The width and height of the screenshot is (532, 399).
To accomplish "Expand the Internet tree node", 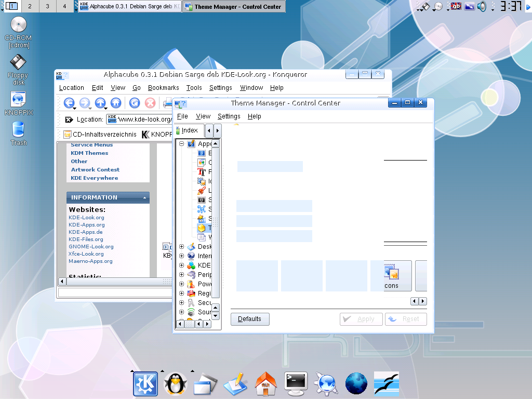I will (181, 256).
